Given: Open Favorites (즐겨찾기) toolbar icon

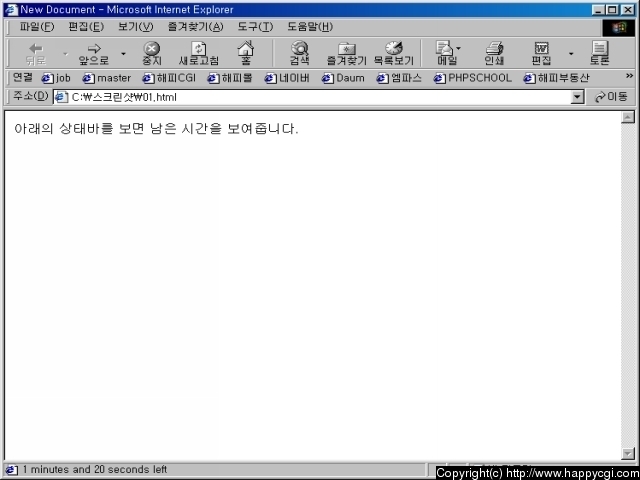Looking at the screenshot, I should coord(347,54).
